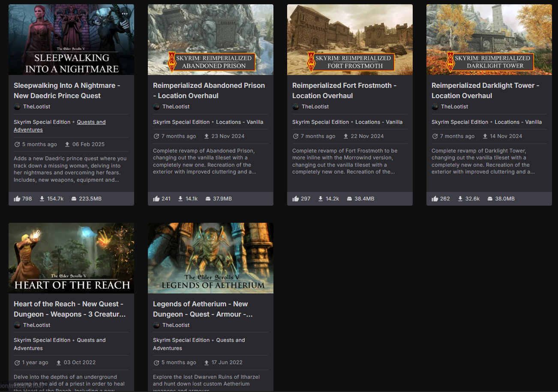This screenshot has width=558, height=392.
Task: Open Locations - Vanilla category on Abandoned Prison card
Action: click(x=240, y=122)
